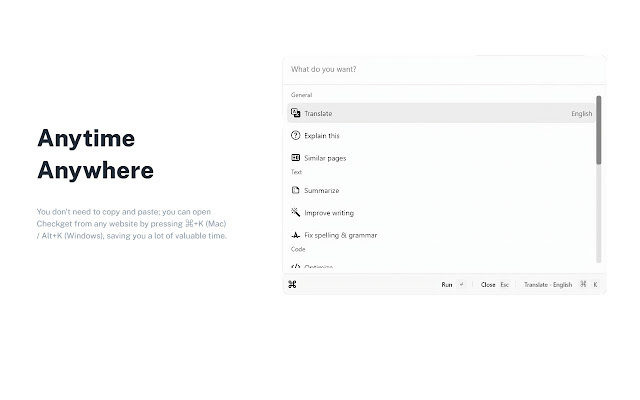Click the Translate icon
Viewport: 640px width, 400px height.
[x=296, y=114]
